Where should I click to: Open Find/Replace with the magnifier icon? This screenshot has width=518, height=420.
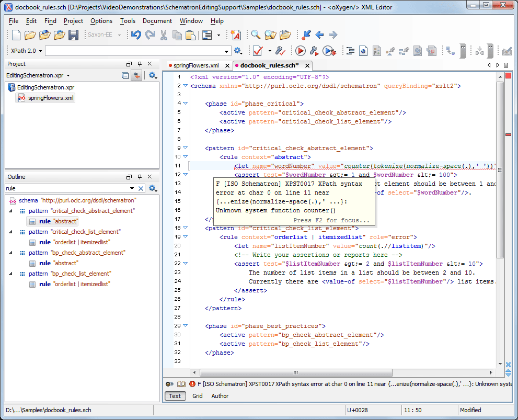tap(256, 35)
